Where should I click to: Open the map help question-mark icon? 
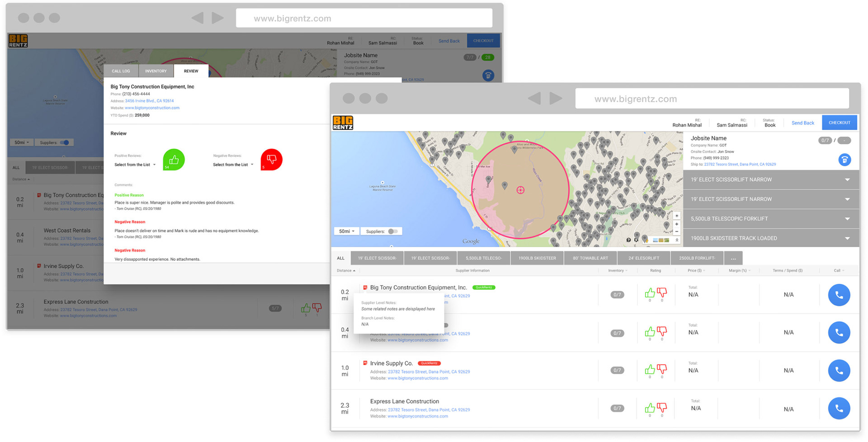coord(628,240)
